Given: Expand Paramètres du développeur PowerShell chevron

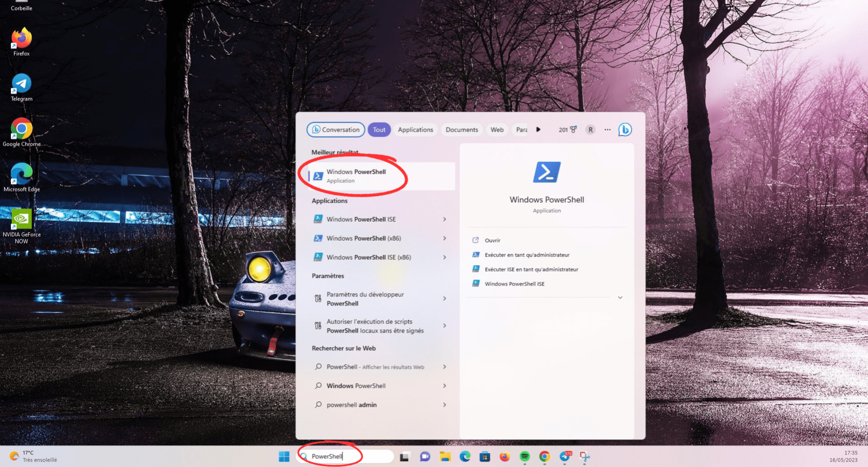Looking at the screenshot, I should coord(445,299).
